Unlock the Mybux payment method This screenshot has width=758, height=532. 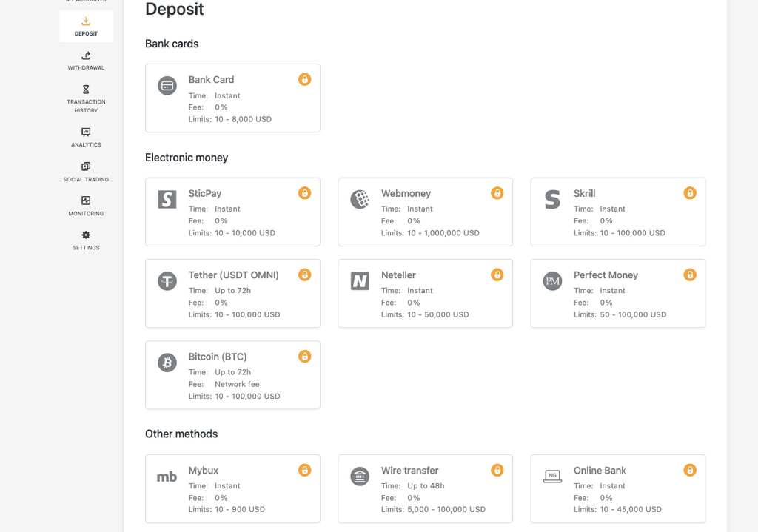[x=304, y=470]
